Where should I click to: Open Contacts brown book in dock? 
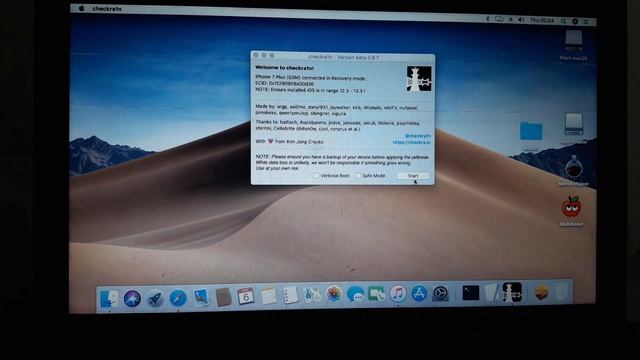click(x=223, y=297)
